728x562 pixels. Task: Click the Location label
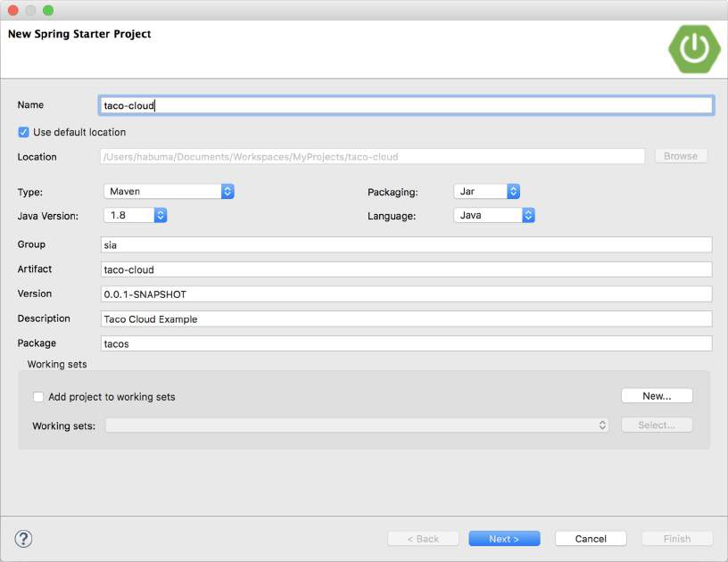pyautogui.click(x=37, y=157)
